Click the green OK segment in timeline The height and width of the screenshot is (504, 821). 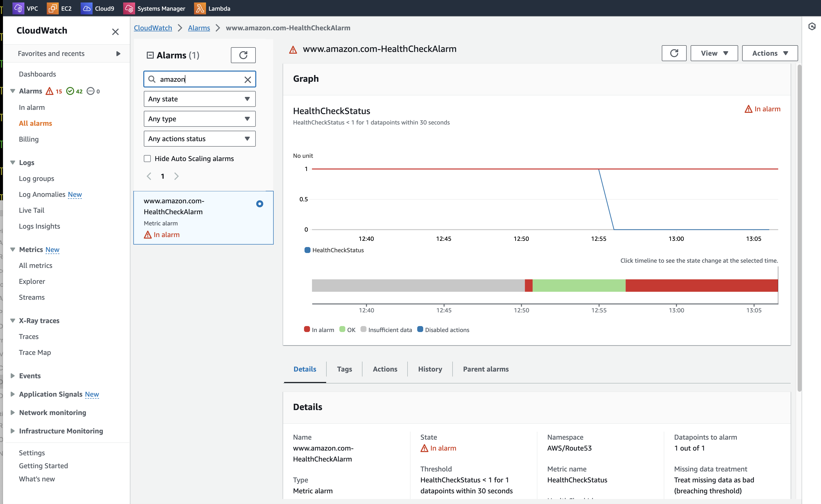click(x=579, y=286)
